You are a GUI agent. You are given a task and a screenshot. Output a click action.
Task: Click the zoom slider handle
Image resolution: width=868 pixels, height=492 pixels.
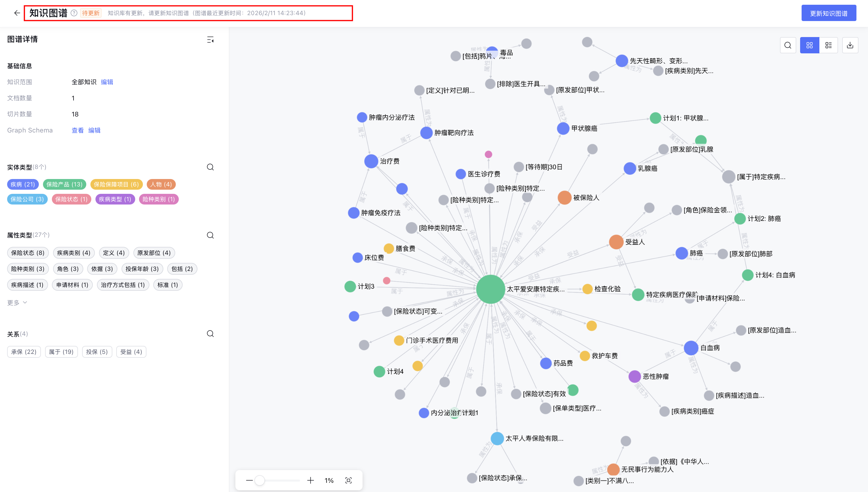coord(259,480)
